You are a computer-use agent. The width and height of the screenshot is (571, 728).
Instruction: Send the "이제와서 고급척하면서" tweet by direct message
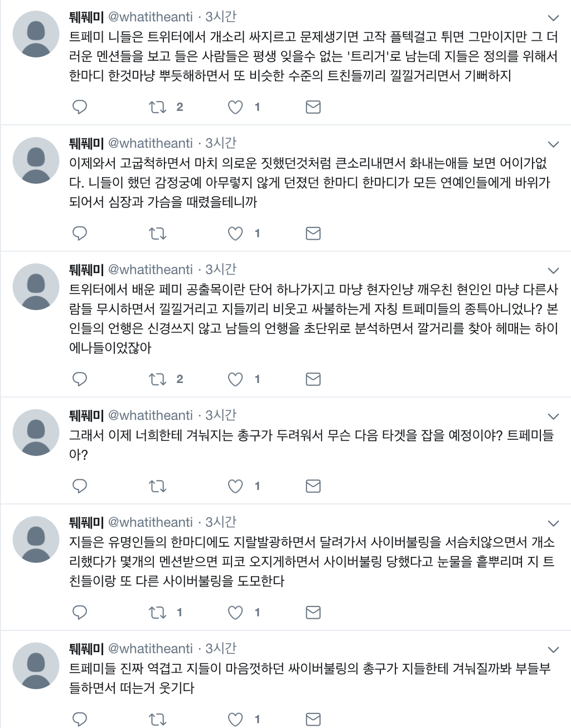pyautogui.click(x=313, y=234)
